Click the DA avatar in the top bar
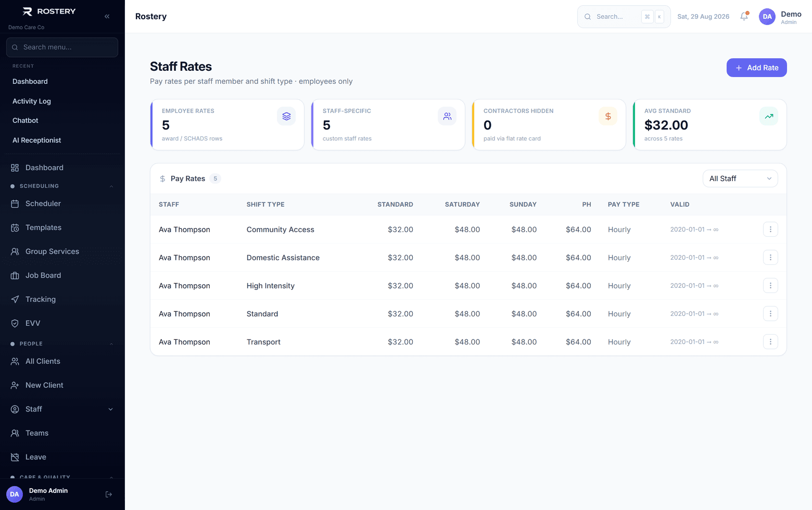The image size is (812, 510). click(x=767, y=17)
